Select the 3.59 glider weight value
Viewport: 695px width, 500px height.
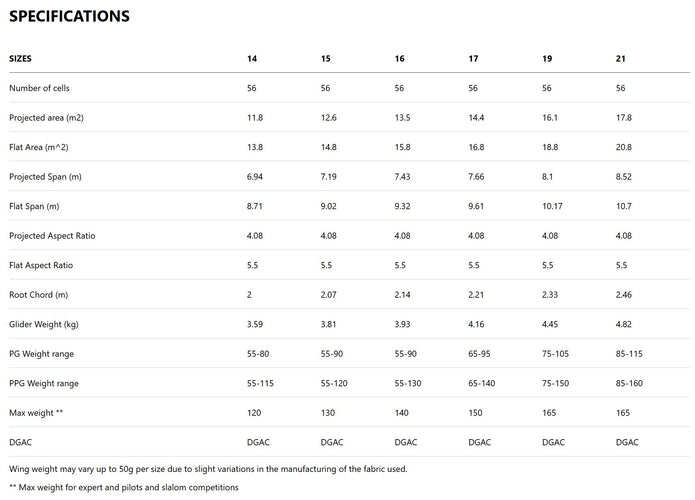point(255,324)
